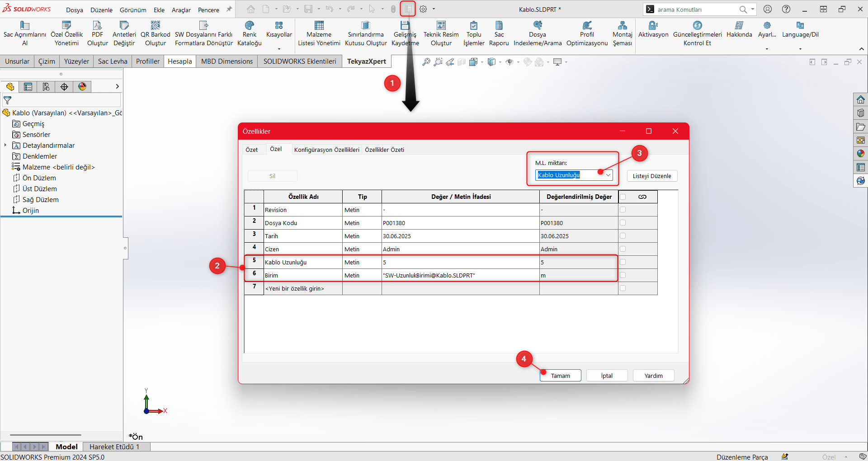The height and width of the screenshot is (461, 868).
Task: Click the Aktivasyon icon
Action: 653,29
